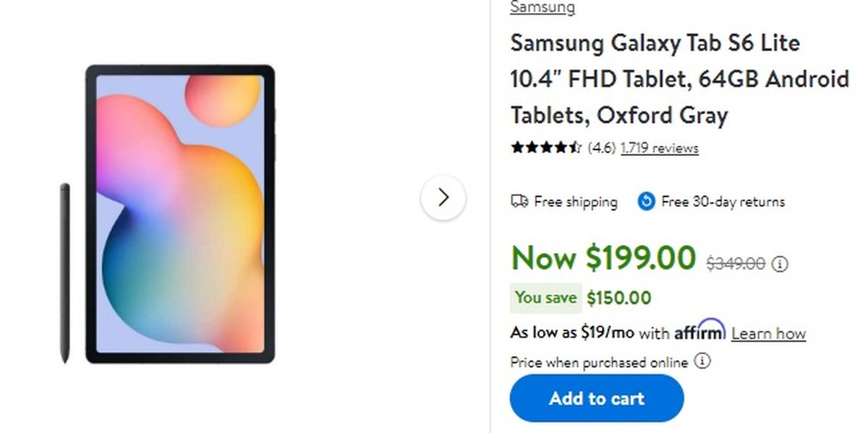Open the next product image with the chevron
The image size is (868, 433).
(x=443, y=197)
